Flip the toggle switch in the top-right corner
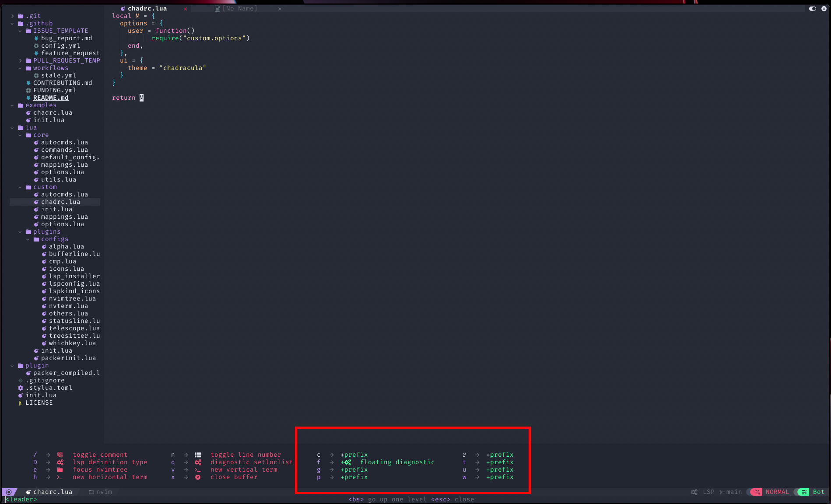 click(812, 8)
